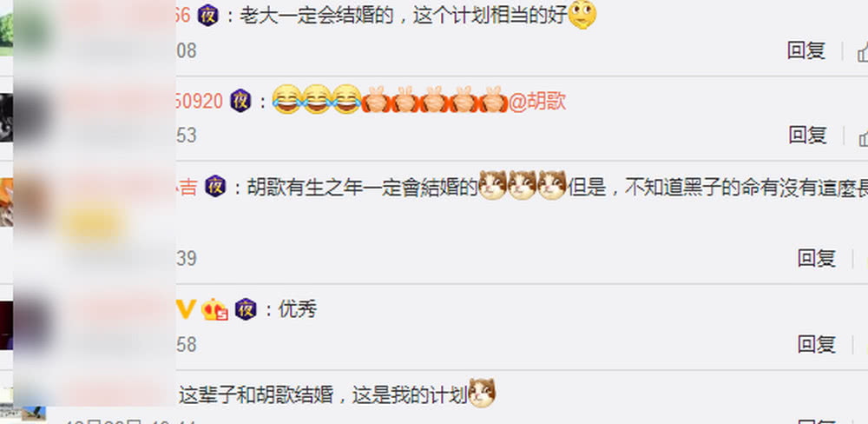868x424 pixels.
Task: Click the yellow V verified icon
Action: 186,308
